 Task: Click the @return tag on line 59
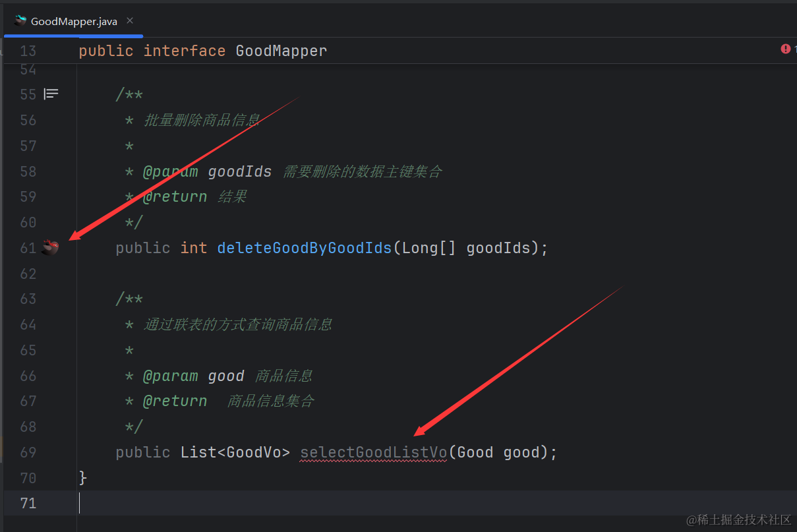click(175, 196)
